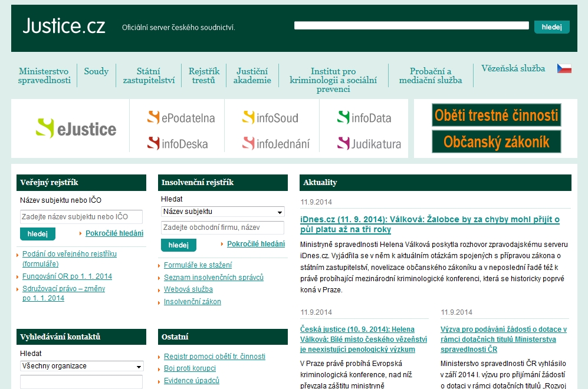Open the Všechny organizace dropdown
Screen dimensions: 588x389
pos(81,366)
